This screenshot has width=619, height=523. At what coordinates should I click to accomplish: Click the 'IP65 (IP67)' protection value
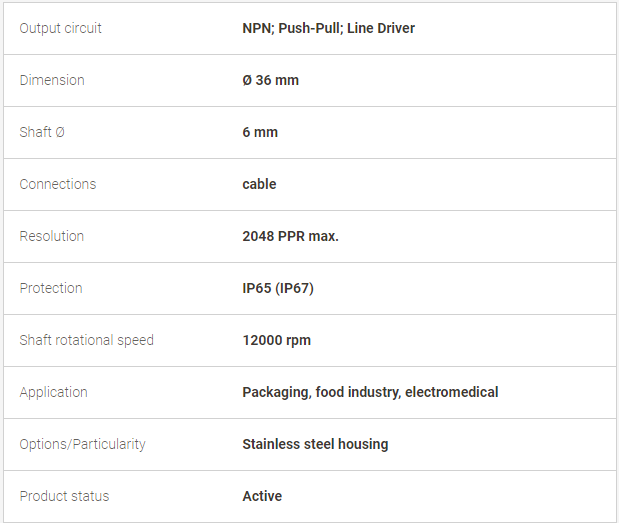click(278, 288)
